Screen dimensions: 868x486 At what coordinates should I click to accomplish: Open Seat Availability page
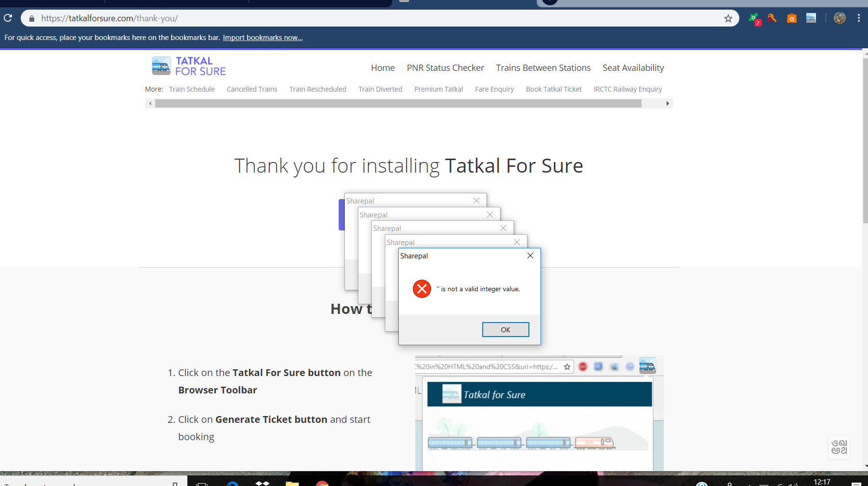click(633, 68)
